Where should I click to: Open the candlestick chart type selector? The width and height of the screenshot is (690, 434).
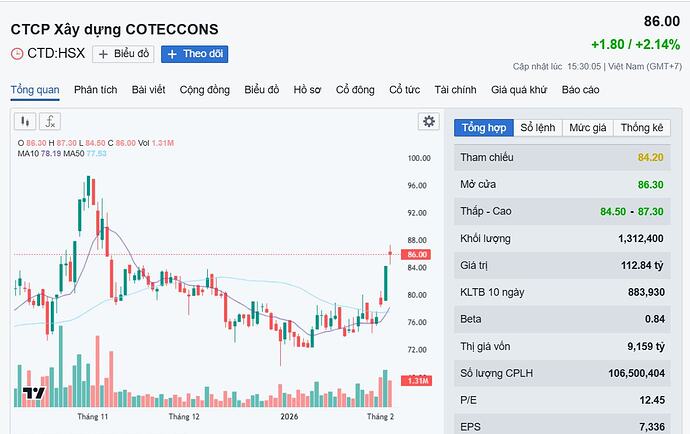pyautogui.click(x=24, y=121)
